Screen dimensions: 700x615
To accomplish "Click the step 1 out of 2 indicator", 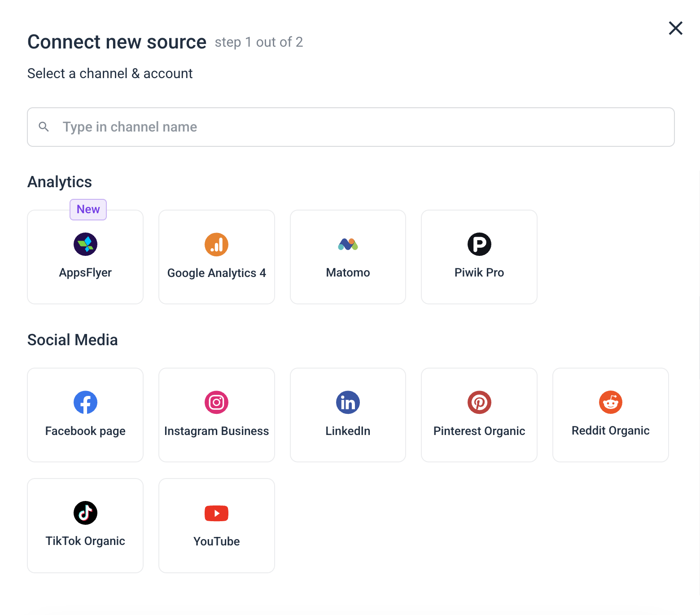I will (259, 42).
